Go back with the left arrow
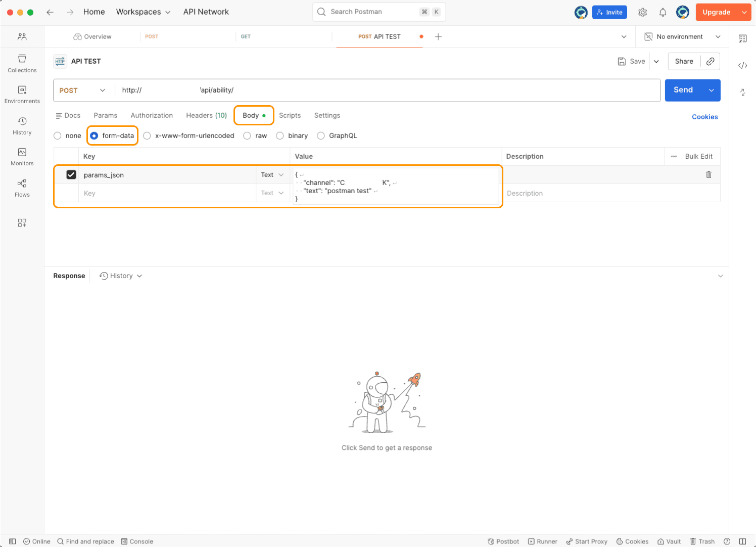This screenshot has width=756, height=547. point(50,12)
